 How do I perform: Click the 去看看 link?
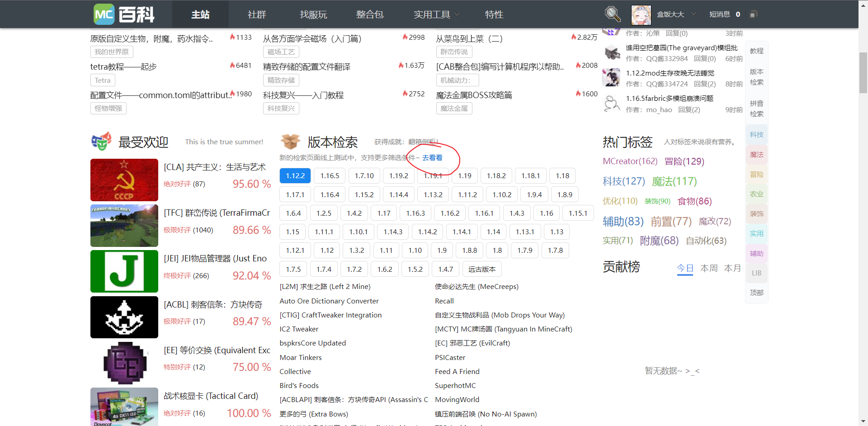pyautogui.click(x=432, y=158)
